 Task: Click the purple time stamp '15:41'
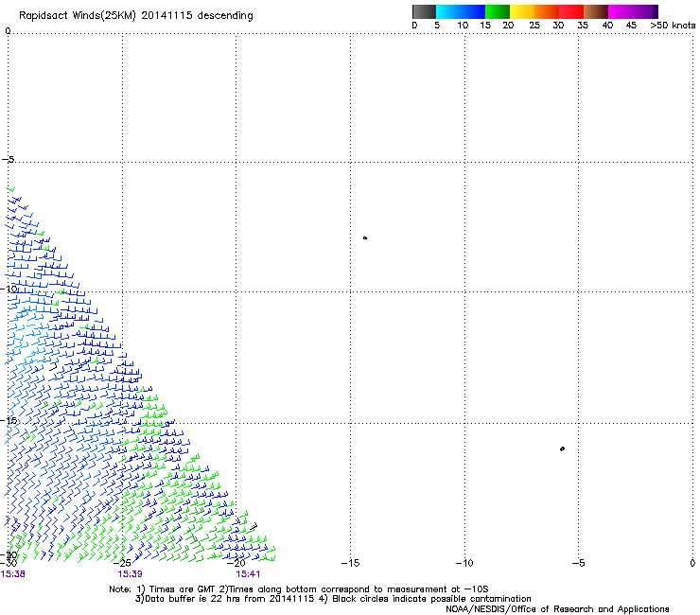point(248,574)
